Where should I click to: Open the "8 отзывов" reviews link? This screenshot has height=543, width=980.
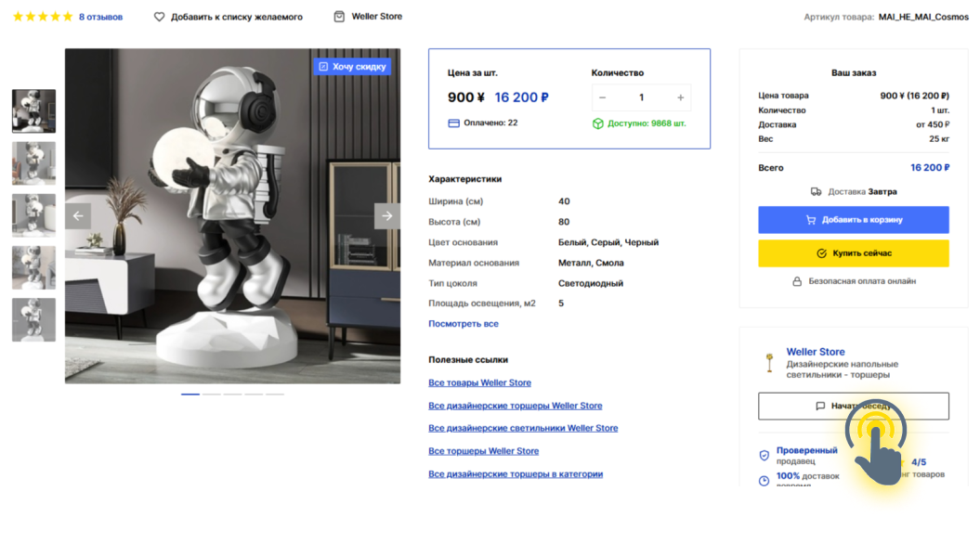(x=100, y=17)
